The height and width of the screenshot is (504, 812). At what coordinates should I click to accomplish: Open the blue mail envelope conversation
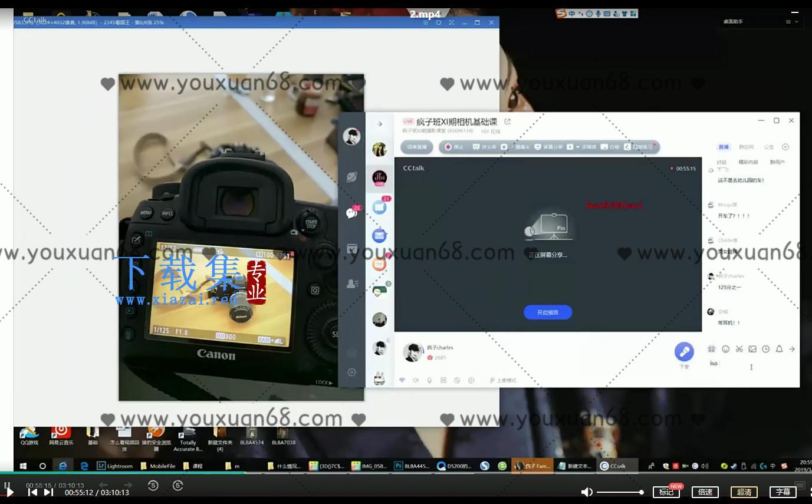[x=380, y=235]
